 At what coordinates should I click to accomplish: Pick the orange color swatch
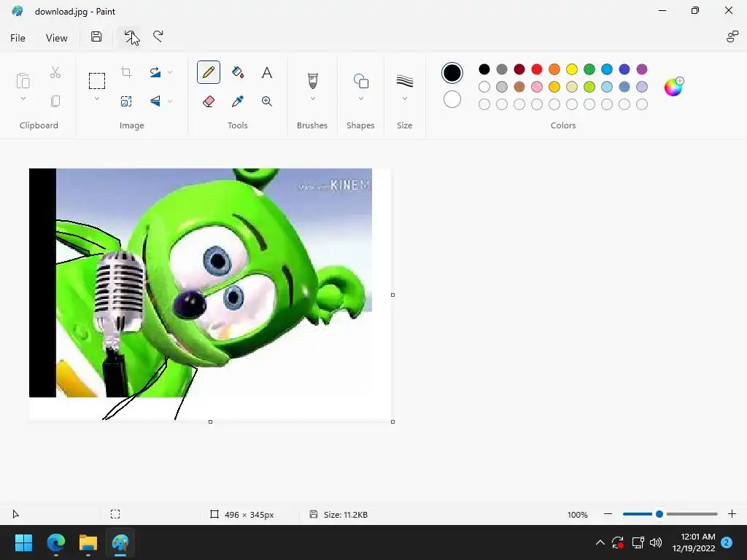pyautogui.click(x=554, y=69)
